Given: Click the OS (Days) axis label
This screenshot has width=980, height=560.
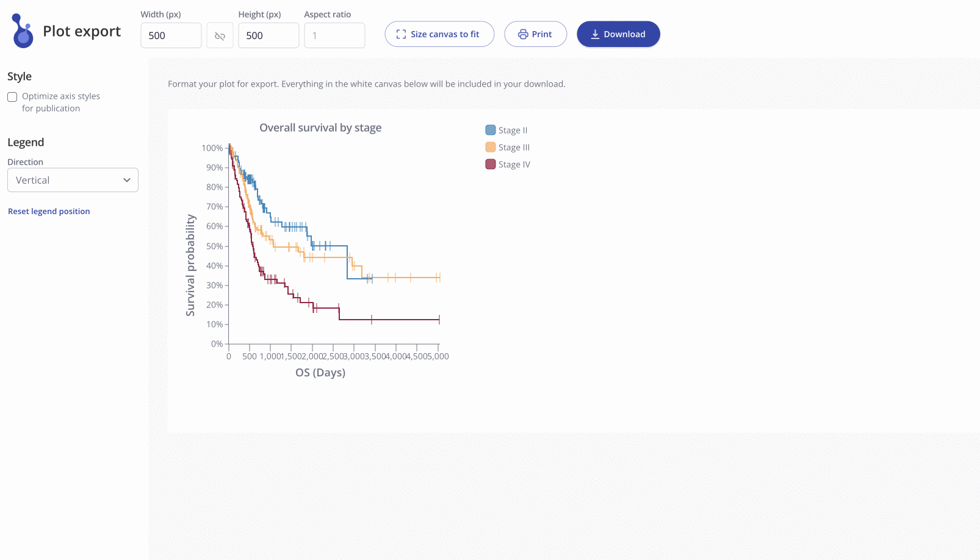Looking at the screenshot, I should point(320,372).
